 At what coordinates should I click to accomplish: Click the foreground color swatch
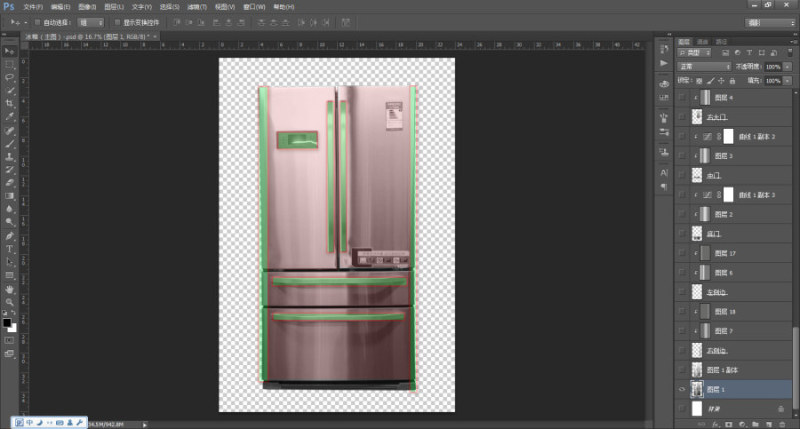click(x=7, y=322)
